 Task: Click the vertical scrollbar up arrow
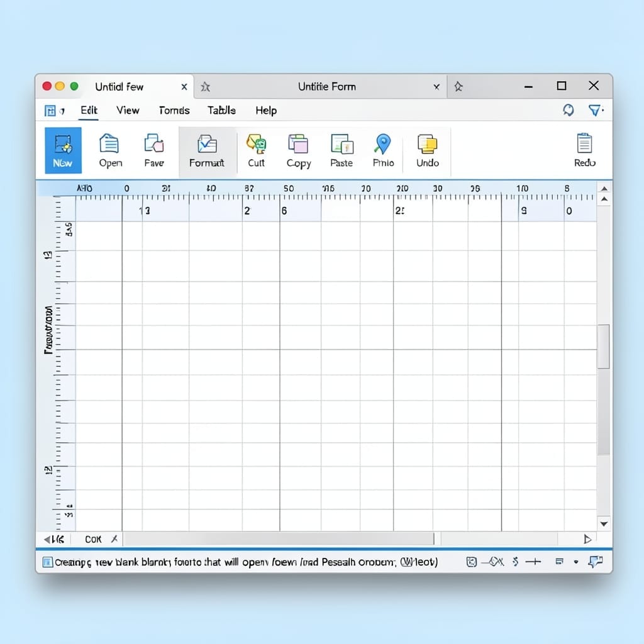tap(604, 189)
